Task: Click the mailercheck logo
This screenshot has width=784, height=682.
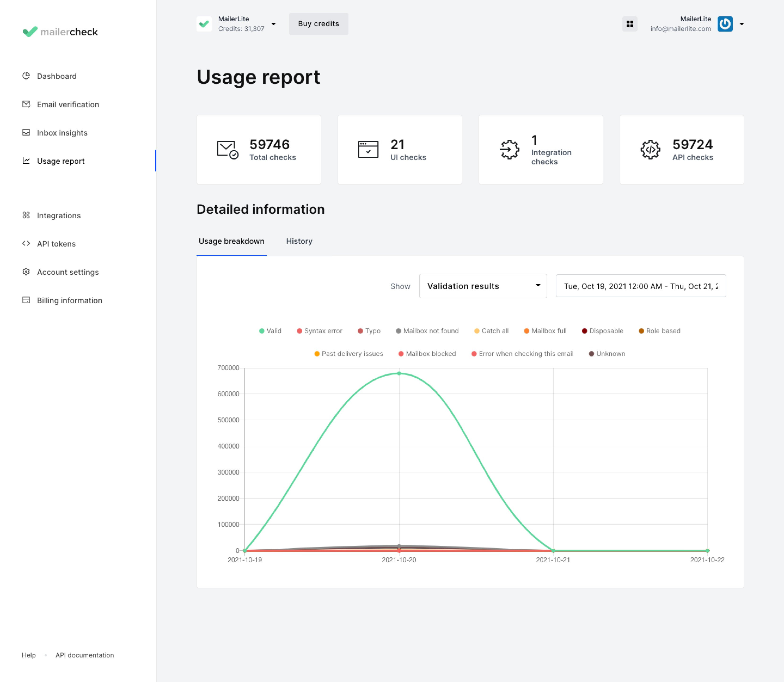Action: point(60,32)
